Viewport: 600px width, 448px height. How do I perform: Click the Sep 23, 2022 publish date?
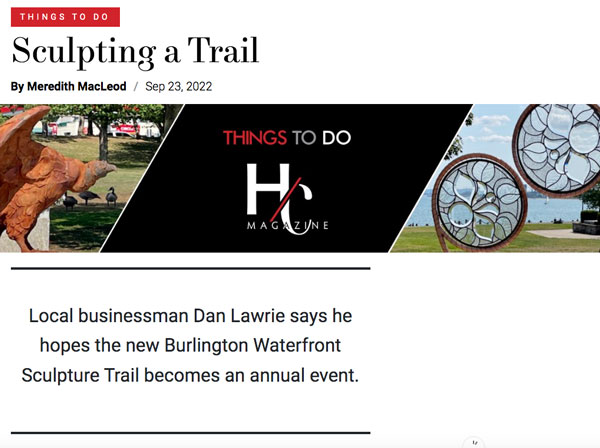(179, 86)
